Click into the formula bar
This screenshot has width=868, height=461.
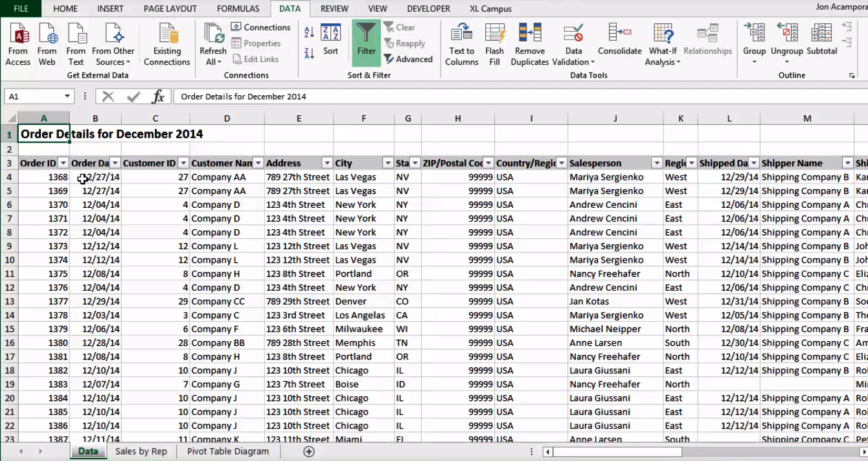(x=520, y=96)
